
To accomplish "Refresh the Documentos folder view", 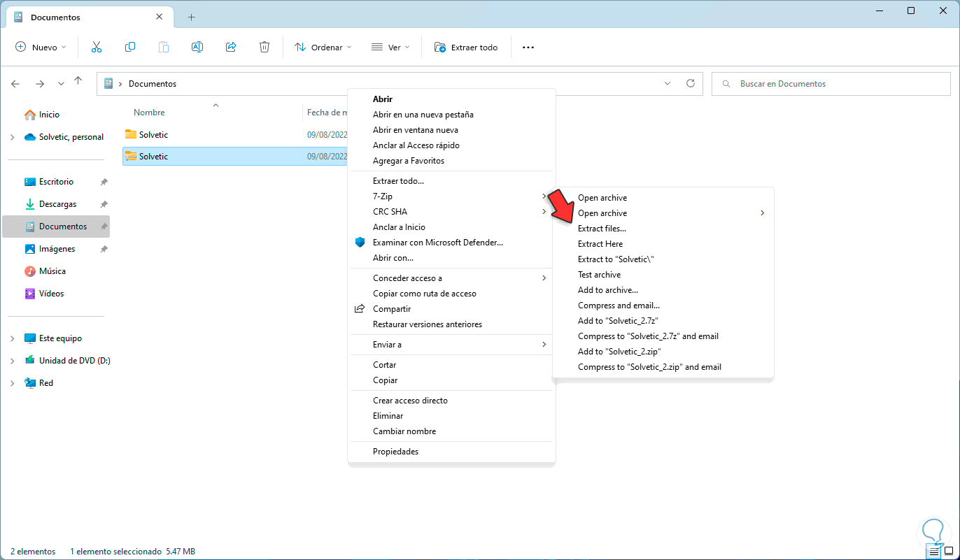I will point(691,83).
